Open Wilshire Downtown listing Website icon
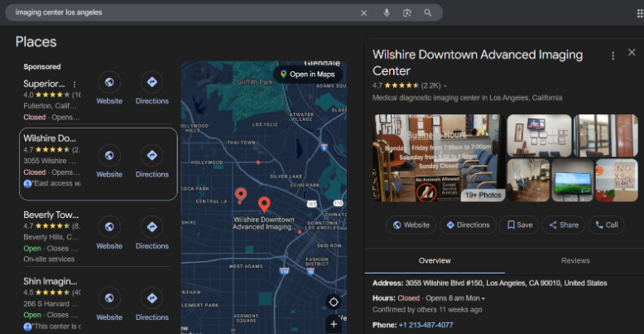 pos(109,155)
